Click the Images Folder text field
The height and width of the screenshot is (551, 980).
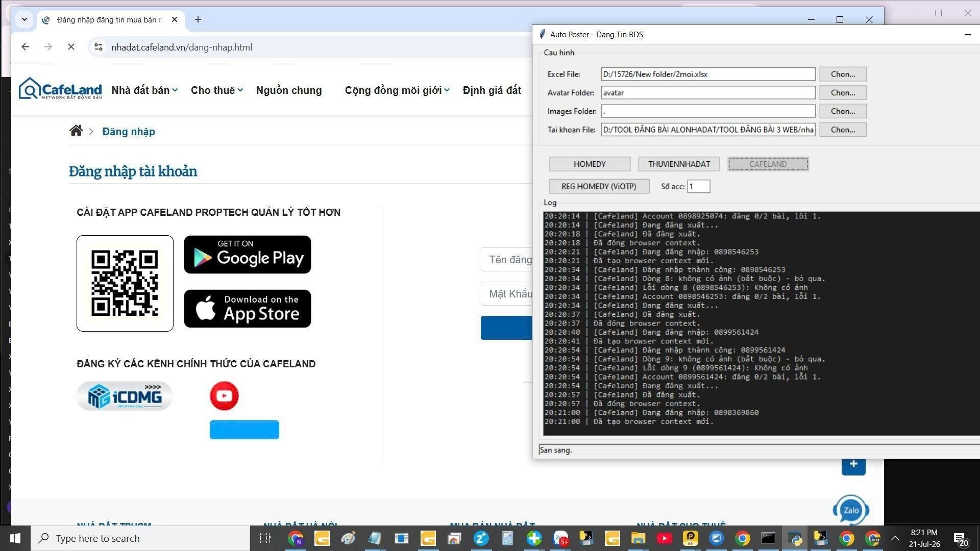tap(708, 111)
